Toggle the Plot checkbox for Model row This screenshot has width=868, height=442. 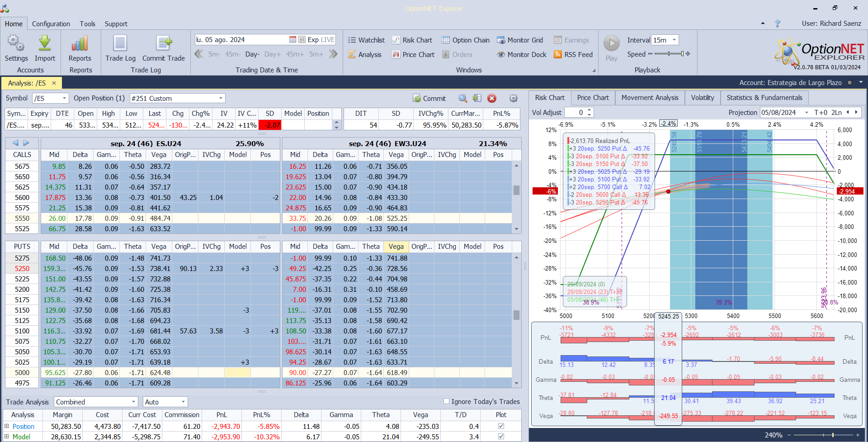click(501, 437)
